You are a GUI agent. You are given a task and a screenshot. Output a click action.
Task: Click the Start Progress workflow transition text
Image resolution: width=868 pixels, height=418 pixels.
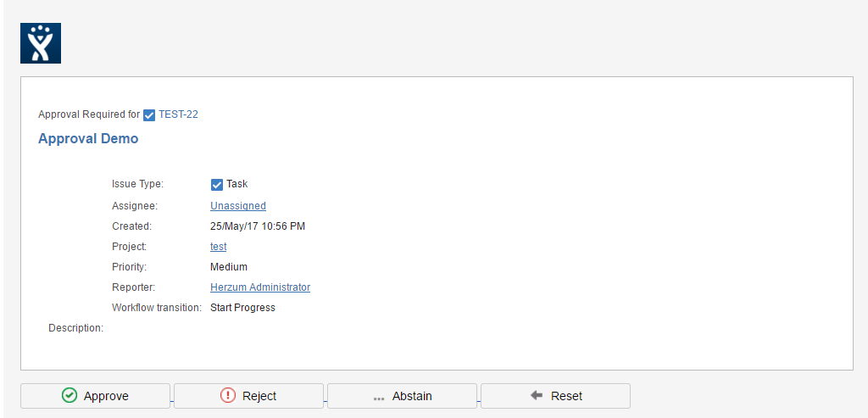tap(242, 308)
